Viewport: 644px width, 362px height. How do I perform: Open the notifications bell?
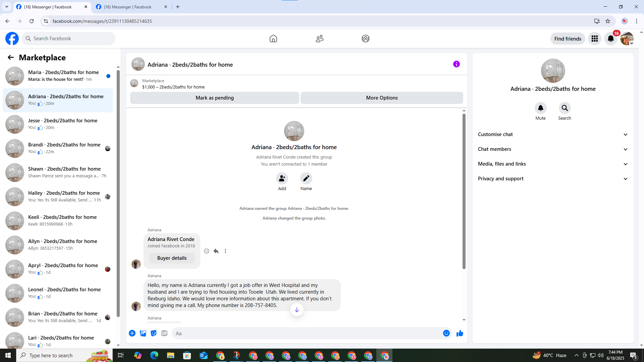(611, 39)
